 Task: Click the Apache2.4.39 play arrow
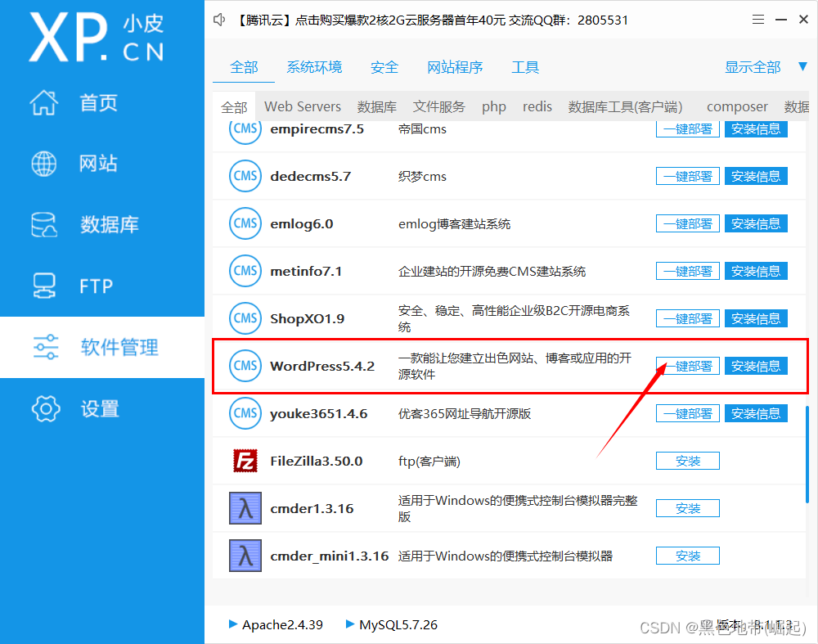[x=233, y=624]
